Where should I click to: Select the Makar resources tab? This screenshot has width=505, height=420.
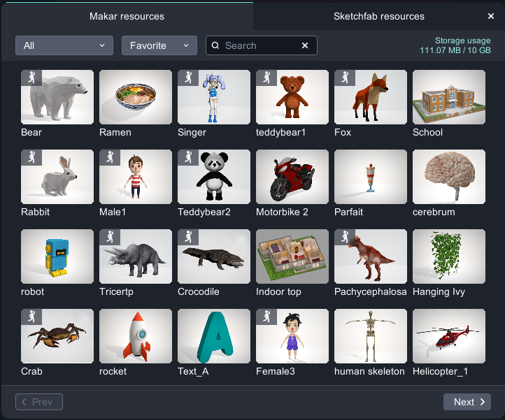pos(127,16)
